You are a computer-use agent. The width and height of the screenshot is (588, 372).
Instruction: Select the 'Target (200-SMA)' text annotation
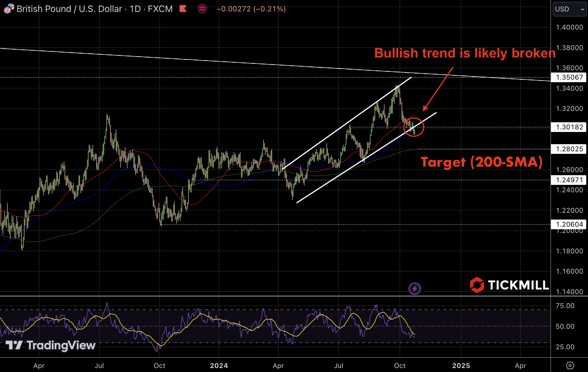(482, 162)
